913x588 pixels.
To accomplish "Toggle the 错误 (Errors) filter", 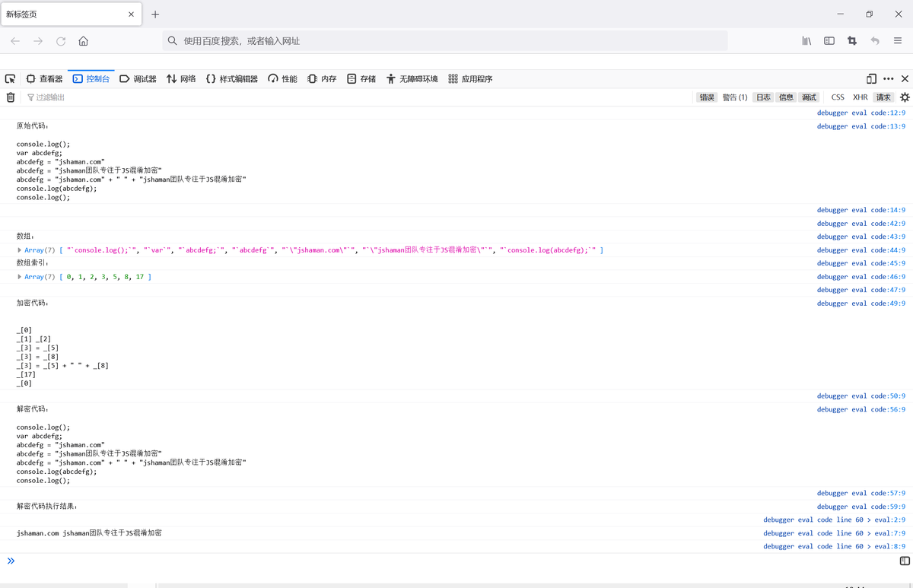I will pyautogui.click(x=706, y=97).
